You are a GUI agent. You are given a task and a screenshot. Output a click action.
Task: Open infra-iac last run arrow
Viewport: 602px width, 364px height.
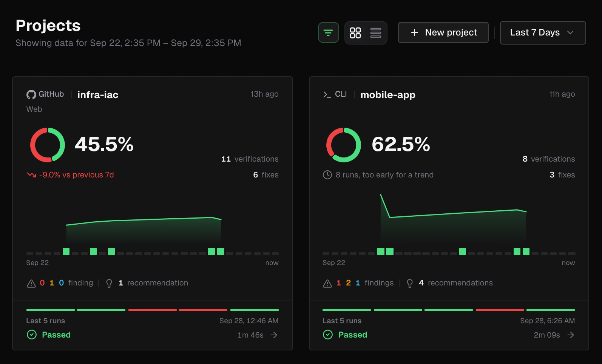[x=274, y=335]
